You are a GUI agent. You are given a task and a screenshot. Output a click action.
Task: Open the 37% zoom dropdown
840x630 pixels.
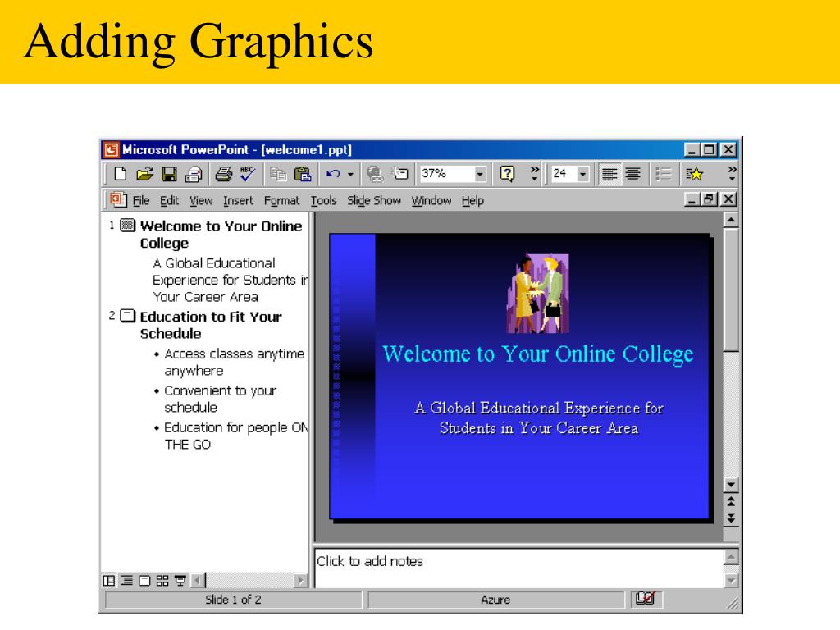pyautogui.click(x=480, y=174)
